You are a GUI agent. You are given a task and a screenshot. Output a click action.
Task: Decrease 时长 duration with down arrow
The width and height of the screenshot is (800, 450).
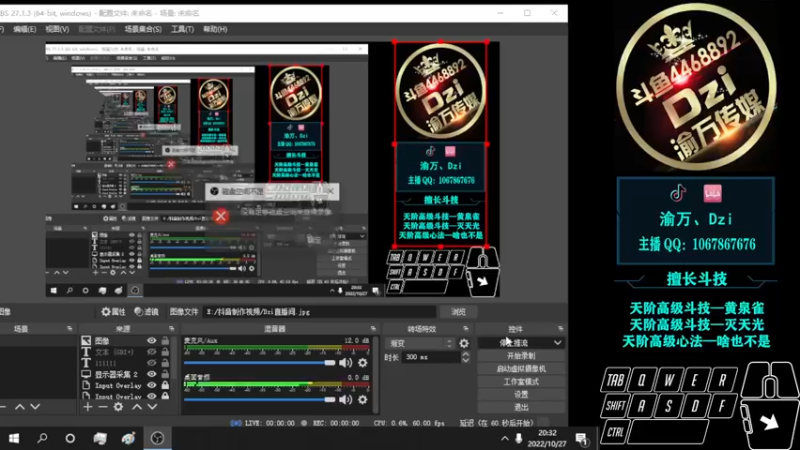point(465,360)
